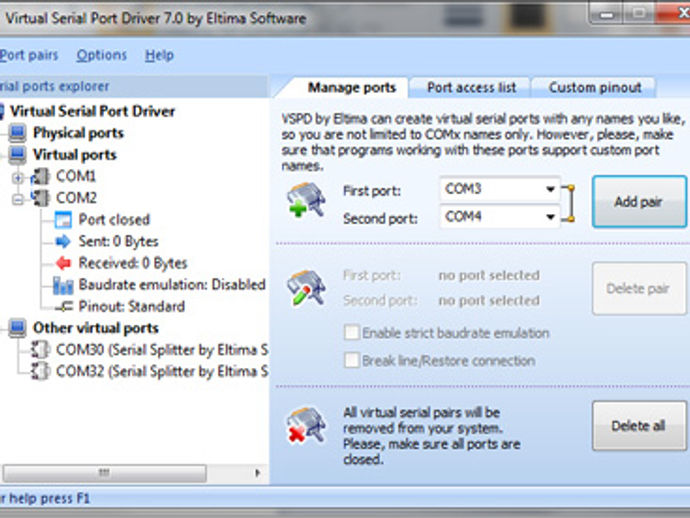Switch to the Port access list tab
This screenshot has height=518, width=690.
pos(471,88)
